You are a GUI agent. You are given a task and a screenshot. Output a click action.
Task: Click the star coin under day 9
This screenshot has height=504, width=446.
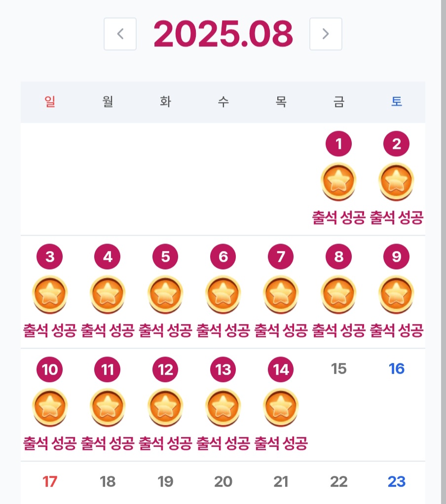396,294
